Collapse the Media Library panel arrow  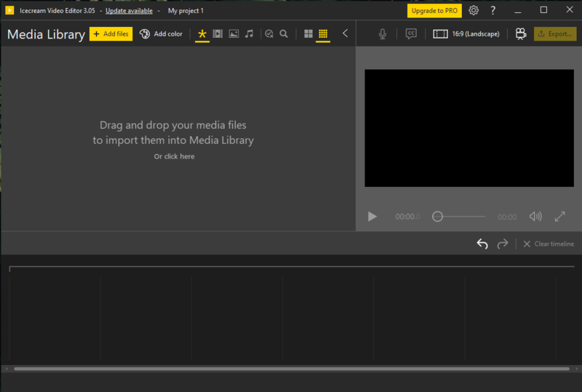(345, 33)
